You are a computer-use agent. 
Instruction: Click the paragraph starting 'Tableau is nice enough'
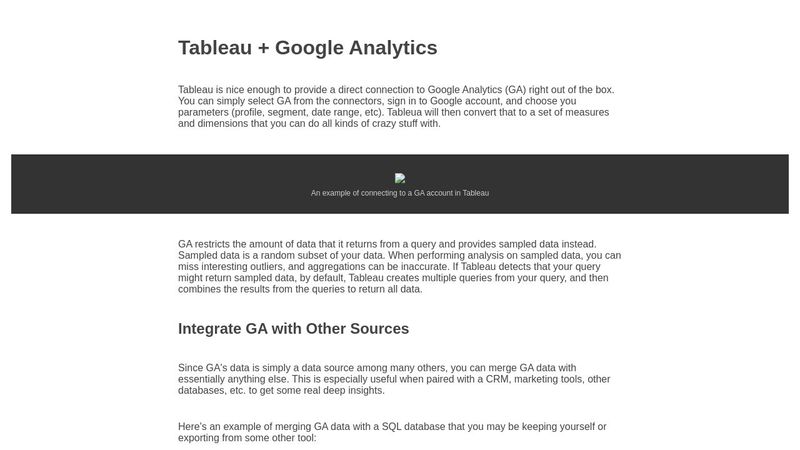pyautogui.click(x=397, y=106)
